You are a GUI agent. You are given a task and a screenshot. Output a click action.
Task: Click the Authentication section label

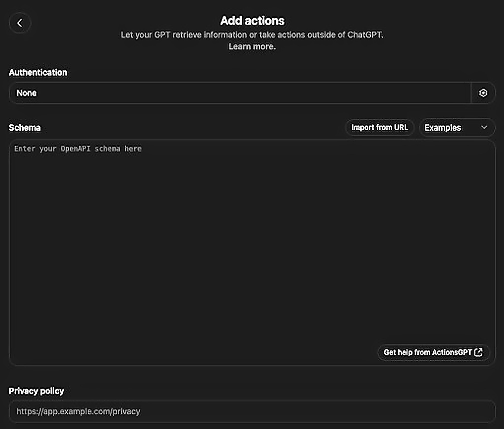click(x=38, y=72)
